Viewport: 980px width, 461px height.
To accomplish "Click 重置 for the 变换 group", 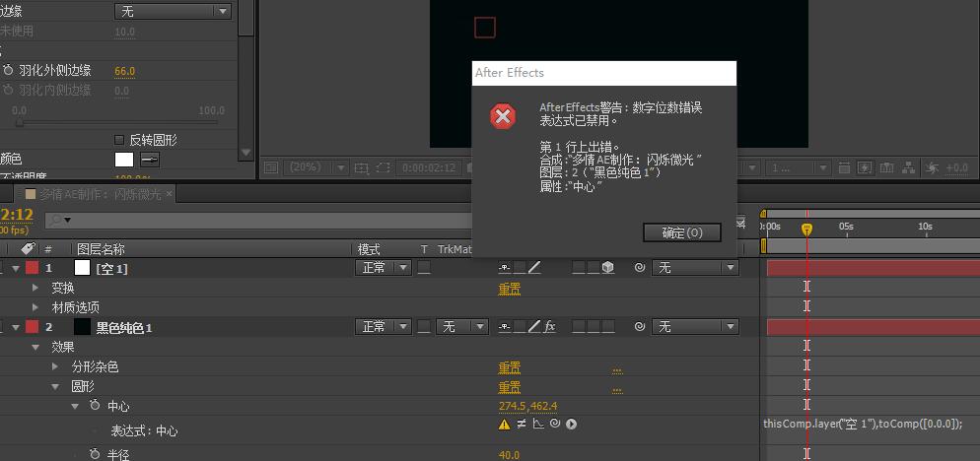I will [510, 289].
